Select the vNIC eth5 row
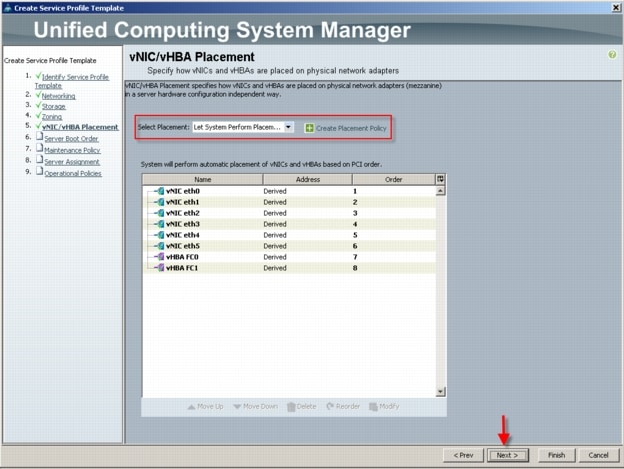624x469 pixels. tap(289, 246)
